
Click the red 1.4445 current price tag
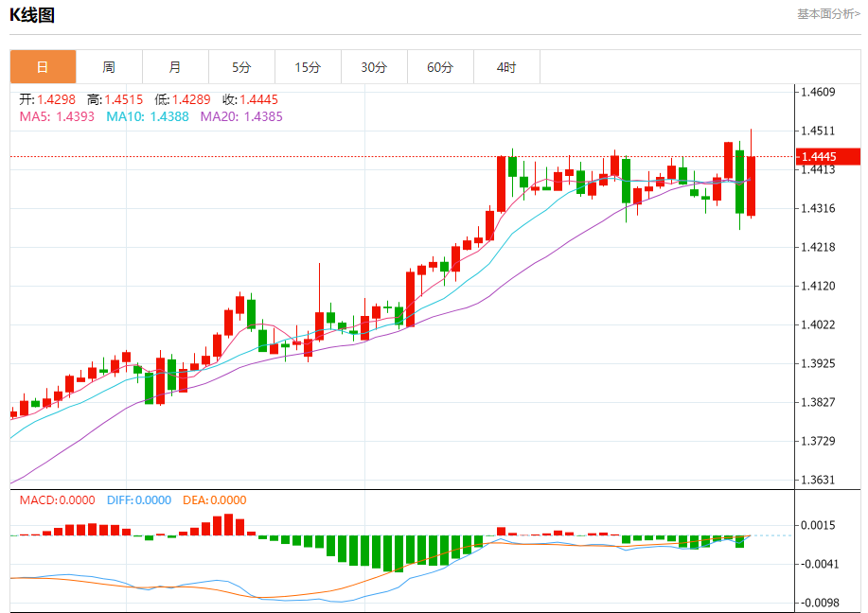828,157
